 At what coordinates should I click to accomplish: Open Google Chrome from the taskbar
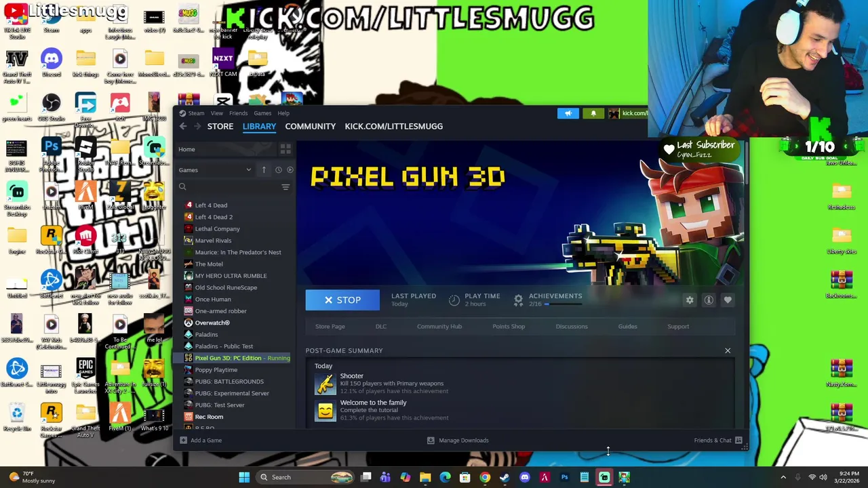click(x=485, y=477)
